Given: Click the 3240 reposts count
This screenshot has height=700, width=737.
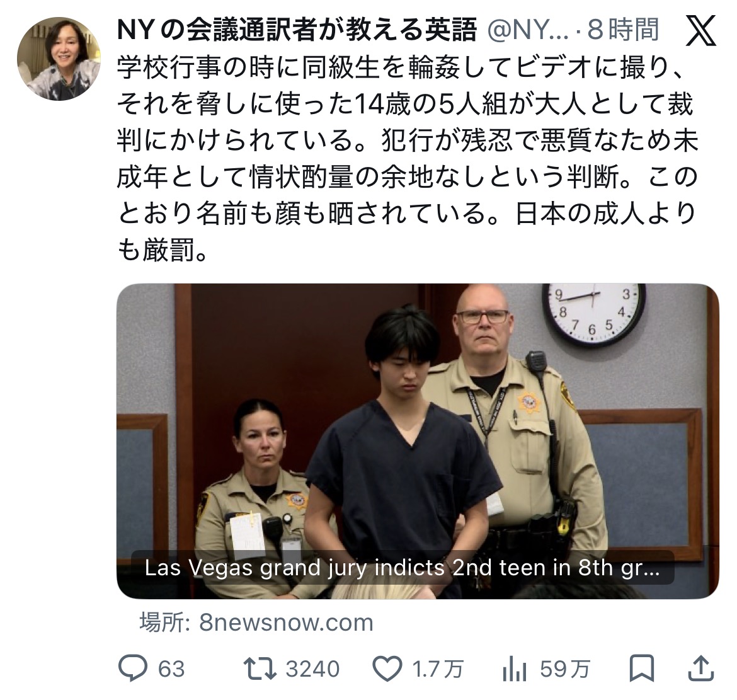Looking at the screenshot, I should (312, 669).
